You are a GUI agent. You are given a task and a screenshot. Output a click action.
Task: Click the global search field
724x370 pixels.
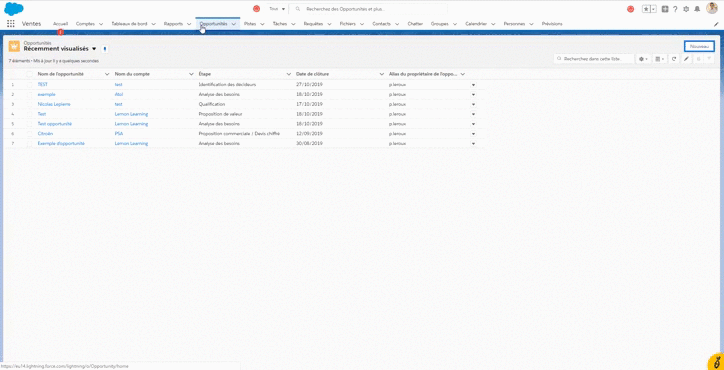[368, 9]
